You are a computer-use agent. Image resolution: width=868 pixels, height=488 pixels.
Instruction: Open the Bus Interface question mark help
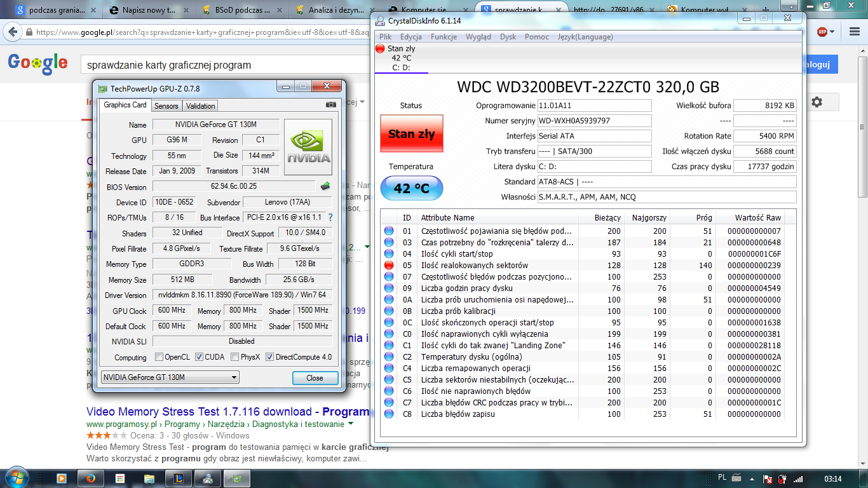click(x=330, y=218)
